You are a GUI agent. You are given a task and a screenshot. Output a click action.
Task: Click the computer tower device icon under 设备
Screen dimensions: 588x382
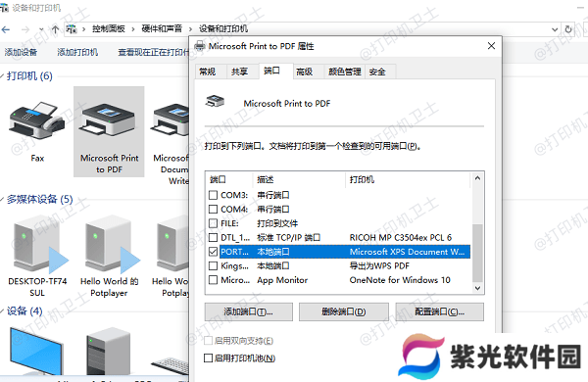109,352
